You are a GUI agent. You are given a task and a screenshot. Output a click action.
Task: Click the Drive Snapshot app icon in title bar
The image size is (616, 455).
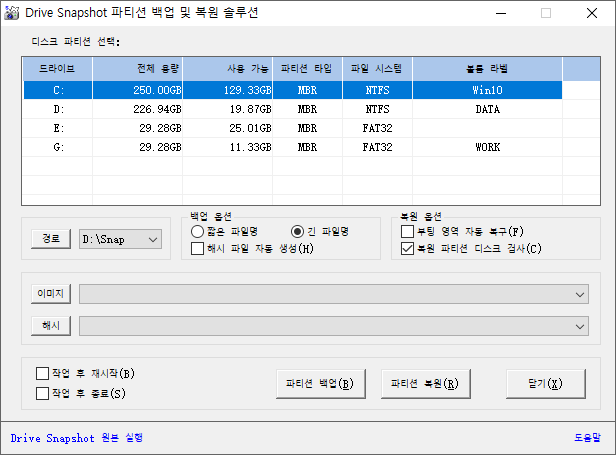(x=11, y=13)
